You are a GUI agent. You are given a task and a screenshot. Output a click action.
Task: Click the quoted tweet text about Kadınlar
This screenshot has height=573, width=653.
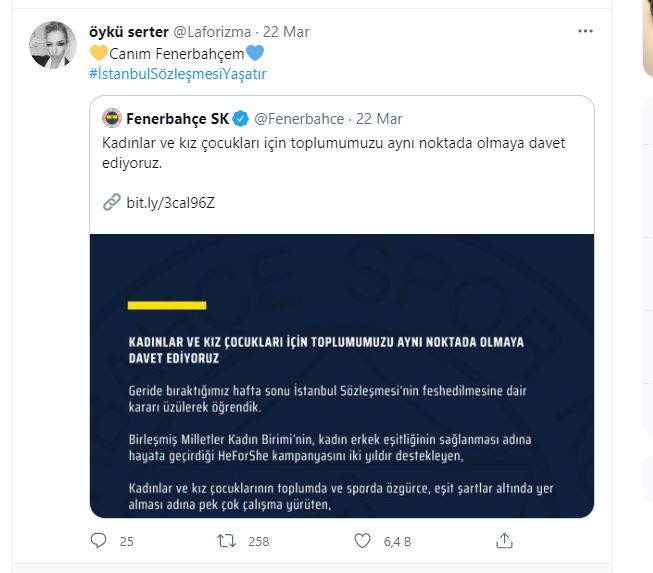pyautogui.click(x=335, y=152)
